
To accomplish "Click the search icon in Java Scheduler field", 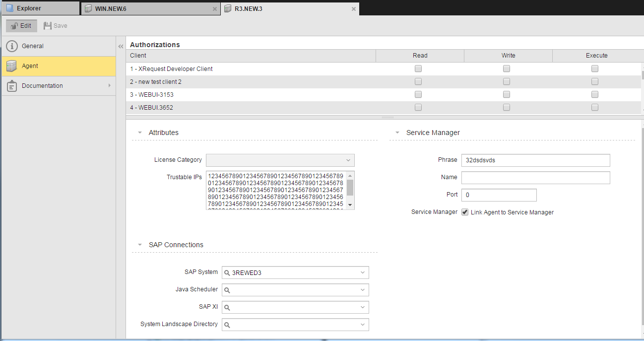I will pyautogui.click(x=227, y=290).
